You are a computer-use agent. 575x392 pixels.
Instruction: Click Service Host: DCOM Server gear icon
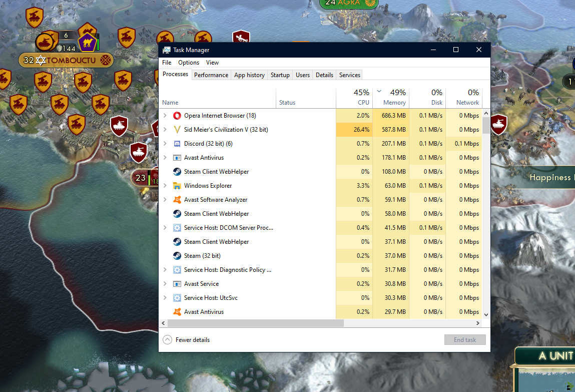pyautogui.click(x=177, y=228)
